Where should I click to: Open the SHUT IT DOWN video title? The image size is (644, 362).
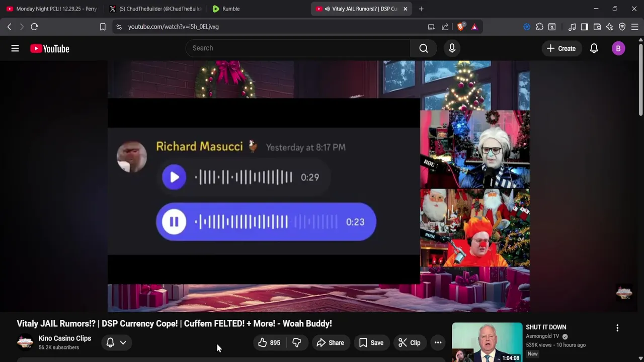(546, 327)
